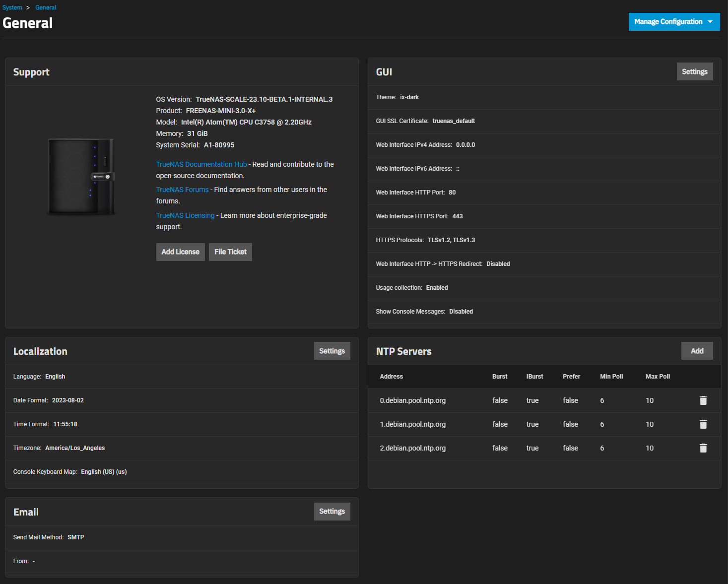Click the Add License button
Screen dimensions: 728x584
[180, 252]
